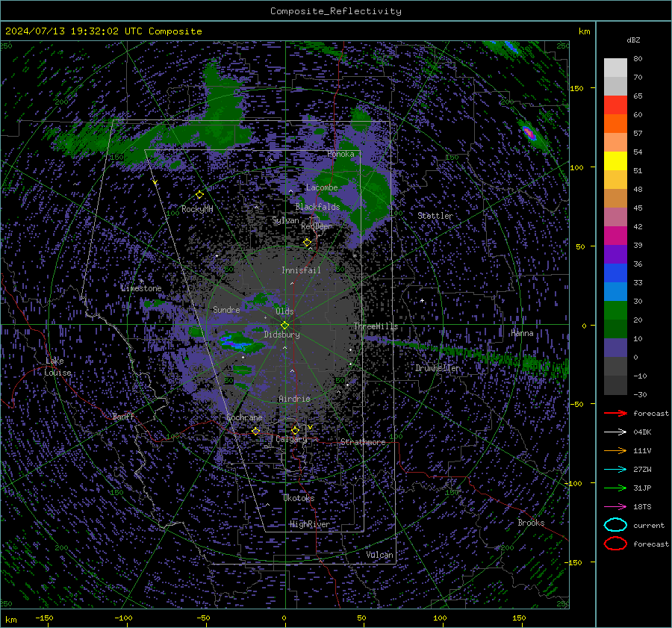
Task: Click the dBZ legend heading
Action: (x=633, y=40)
